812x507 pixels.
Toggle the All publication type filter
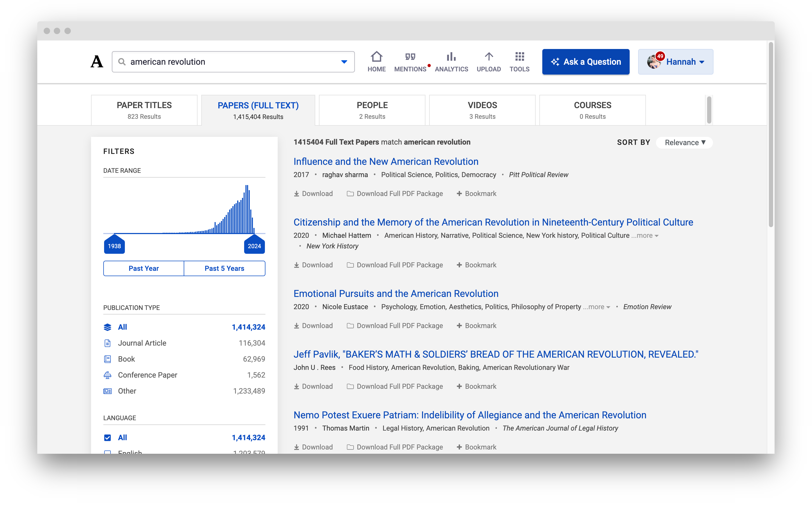tap(121, 326)
